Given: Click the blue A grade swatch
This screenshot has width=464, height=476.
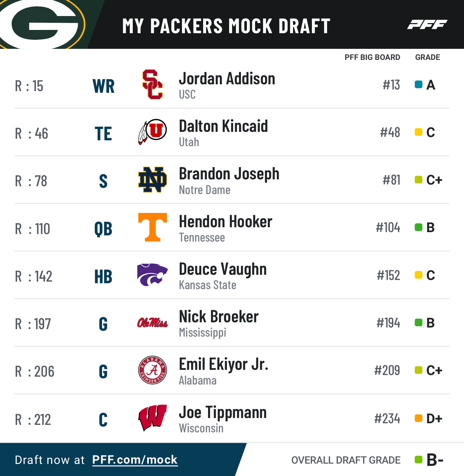Looking at the screenshot, I should pos(418,85).
